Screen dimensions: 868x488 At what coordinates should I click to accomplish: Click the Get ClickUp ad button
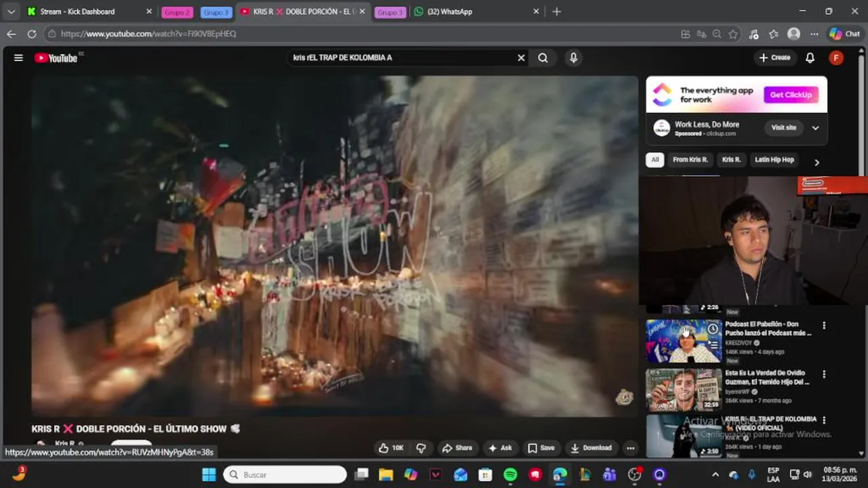point(791,95)
